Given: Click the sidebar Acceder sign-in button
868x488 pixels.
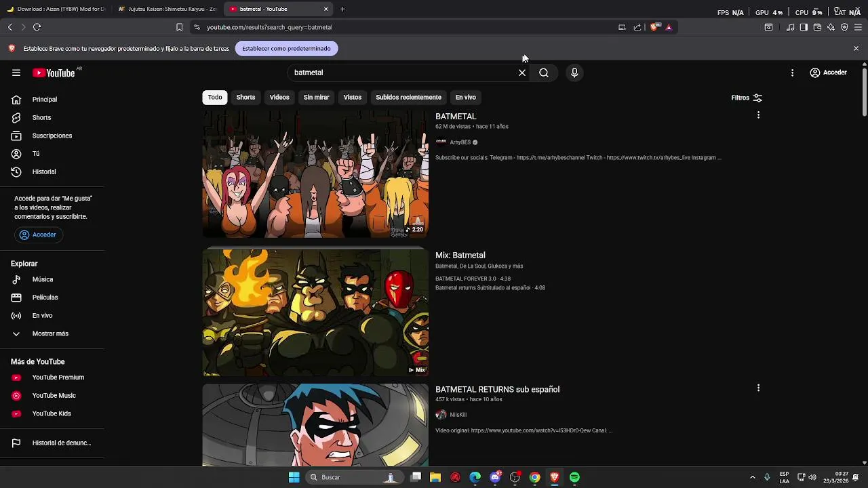Looking at the screenshot, I should pyautogui.click(x=38, y=235).
